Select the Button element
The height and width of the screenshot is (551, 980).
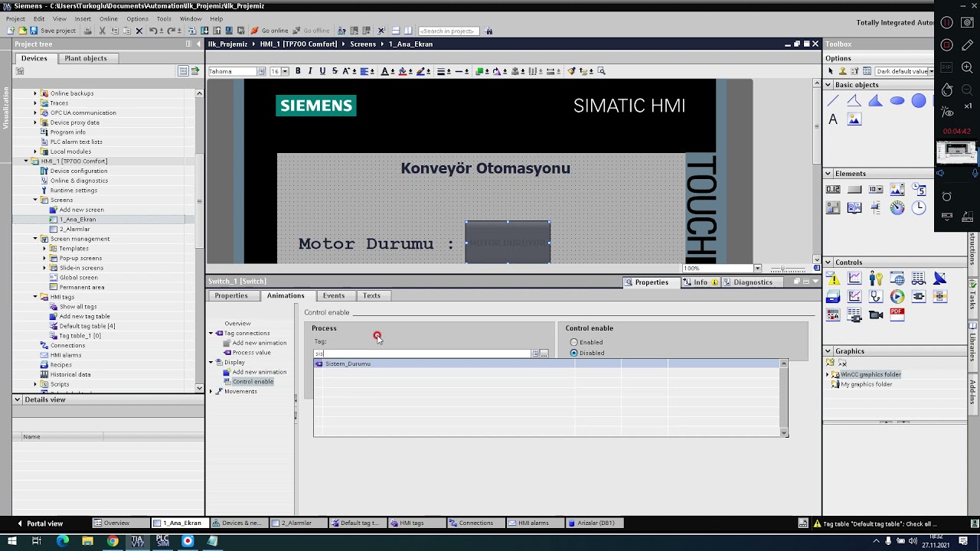pyautogui.click(x=854, y=189)
